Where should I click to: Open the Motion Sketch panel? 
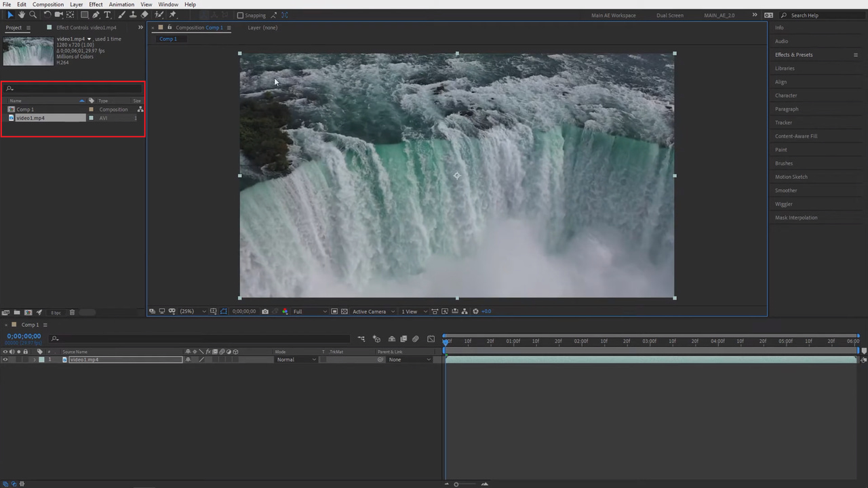(x=791, y=177)
